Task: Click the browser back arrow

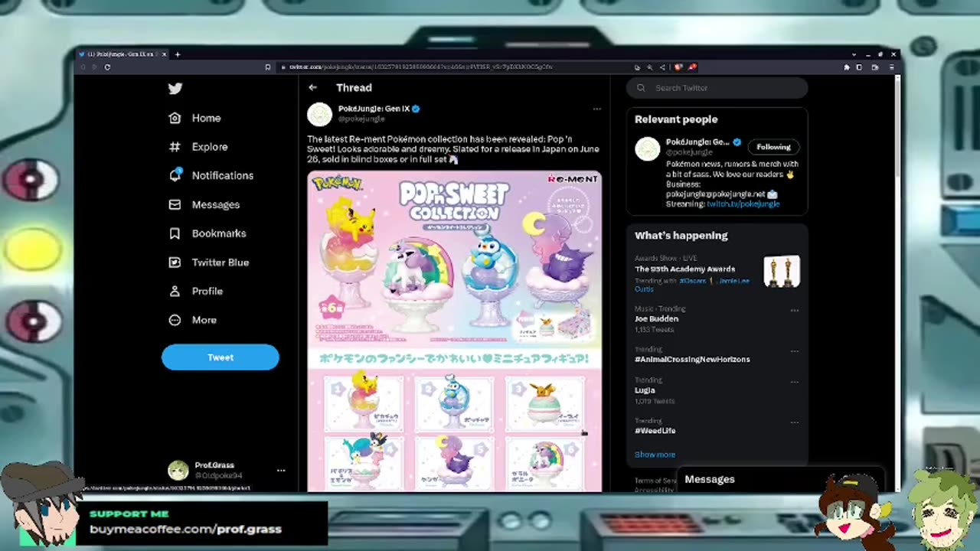Action: [82, 67]
